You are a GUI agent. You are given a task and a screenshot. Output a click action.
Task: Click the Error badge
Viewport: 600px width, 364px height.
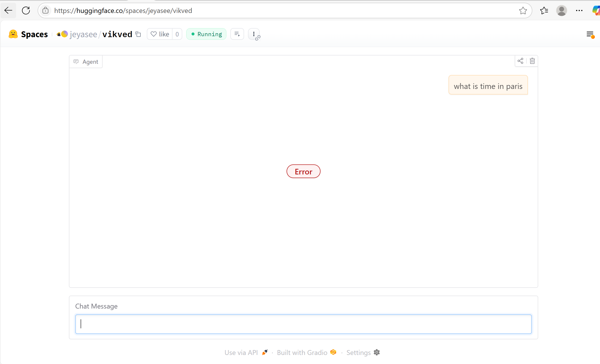tap(303, 171)
